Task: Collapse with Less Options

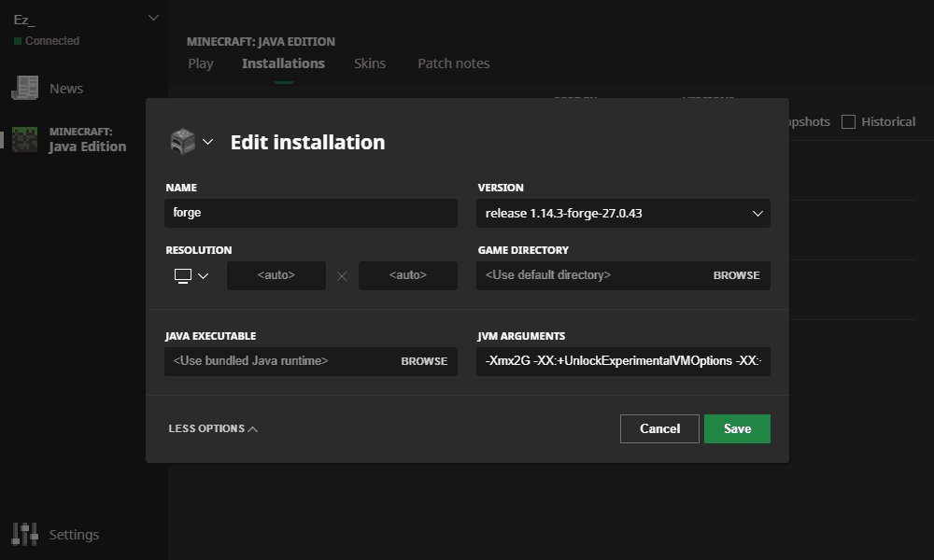Action: pyautogui.click(x=213, y=428)
